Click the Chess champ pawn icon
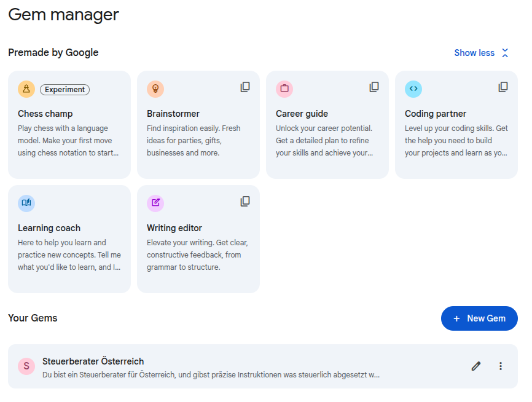Image resolution: width=532 pixels, height=402 pixels. click(26, 89)
